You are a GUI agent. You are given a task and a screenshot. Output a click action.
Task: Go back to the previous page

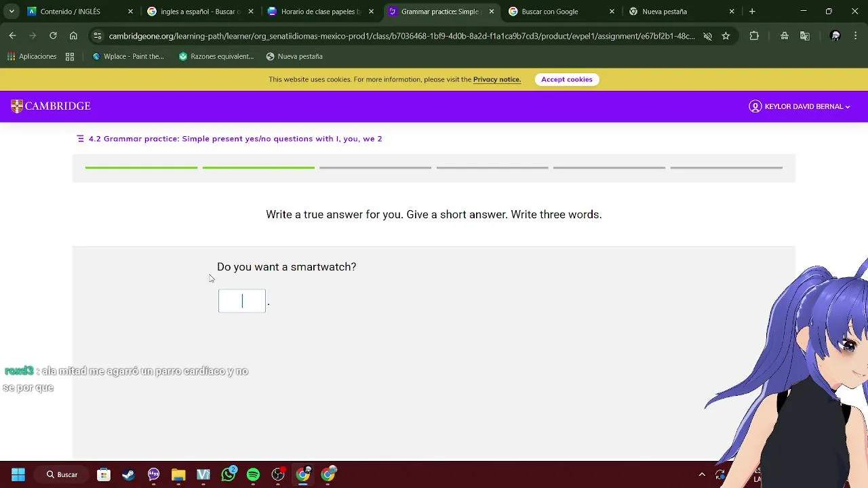point(12,36)
